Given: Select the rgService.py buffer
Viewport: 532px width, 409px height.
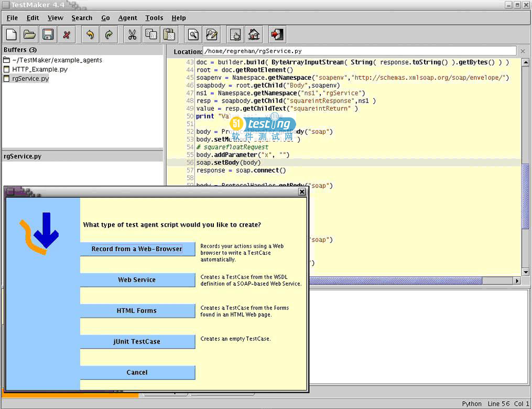Looking at the screenshot, I should click(x=26, y=79).
